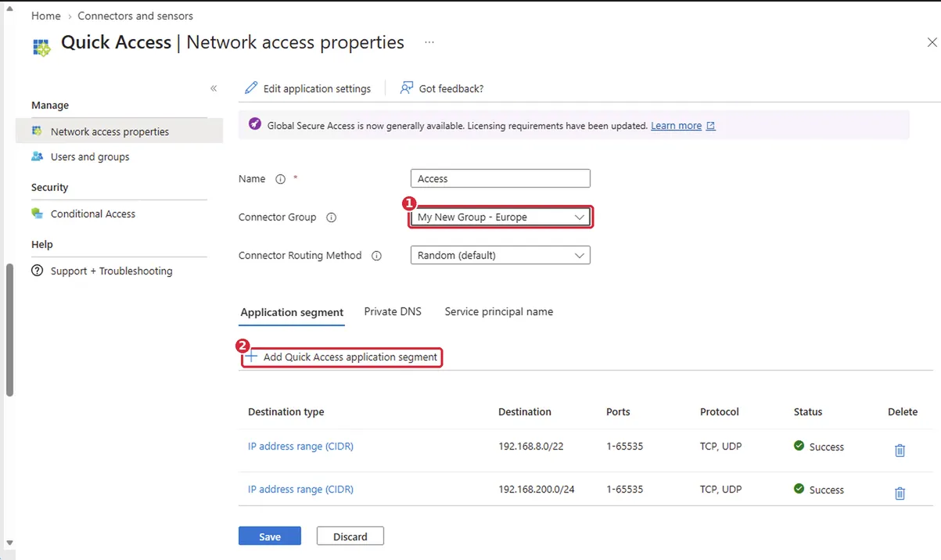Viewport: 941px width, 560px height.
Task: Switch to the Service principal name tab
Action: click(499, 311)
